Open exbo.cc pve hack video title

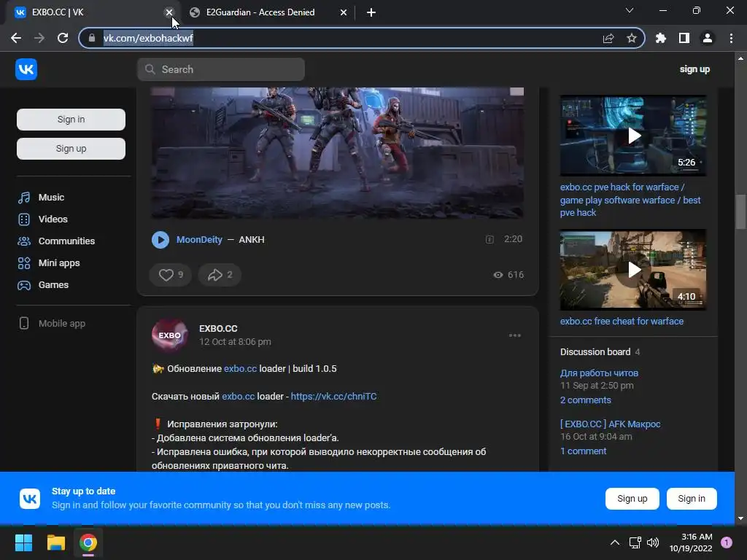click(x=630, y=200)
